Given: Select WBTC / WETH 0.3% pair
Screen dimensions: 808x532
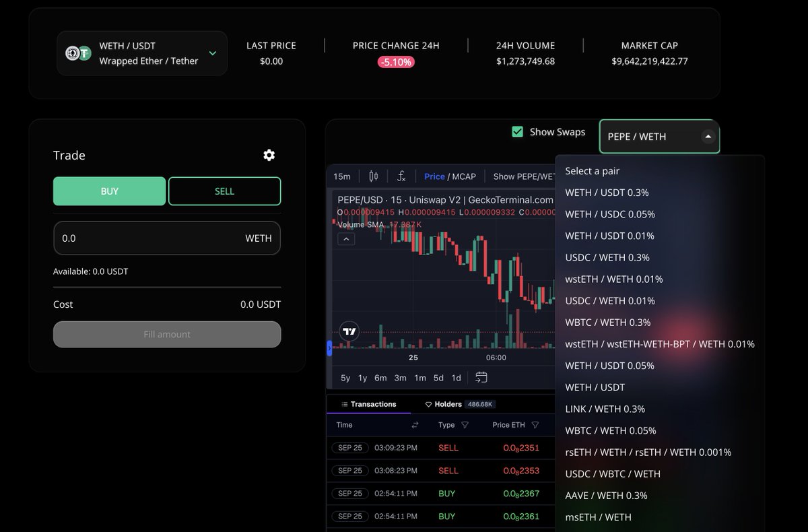Looking at the screenshot, I should pos(608,322).
